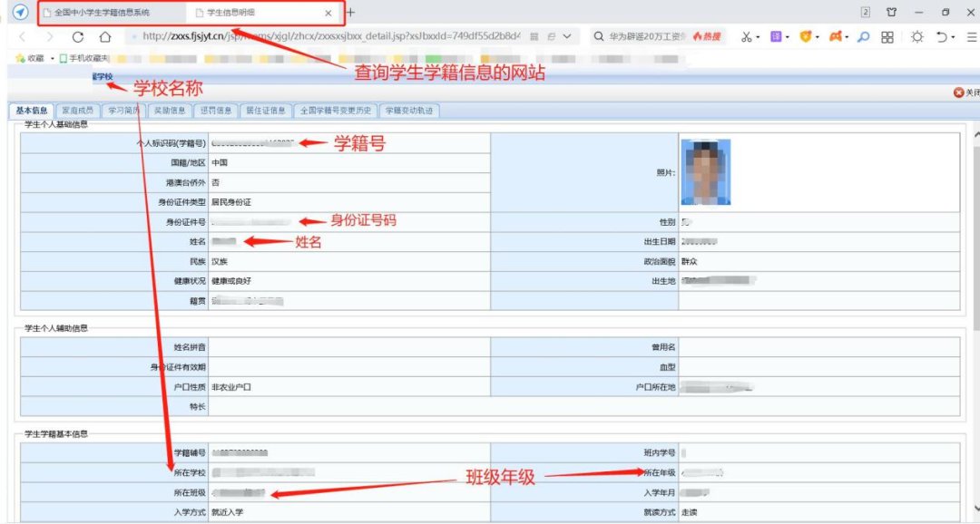Open the 居住证信息 tab
The width and height of the screenshot is (980, 524).
point(266,111)
